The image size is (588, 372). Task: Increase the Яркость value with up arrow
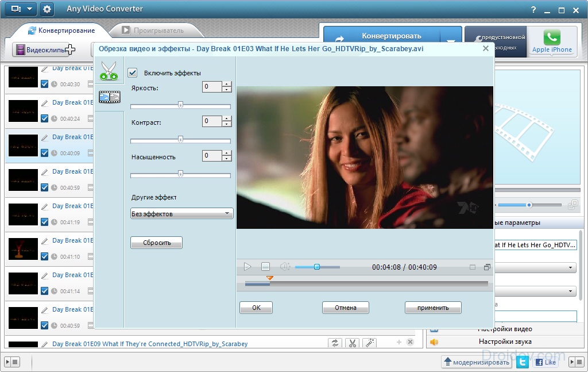point(227,84)
